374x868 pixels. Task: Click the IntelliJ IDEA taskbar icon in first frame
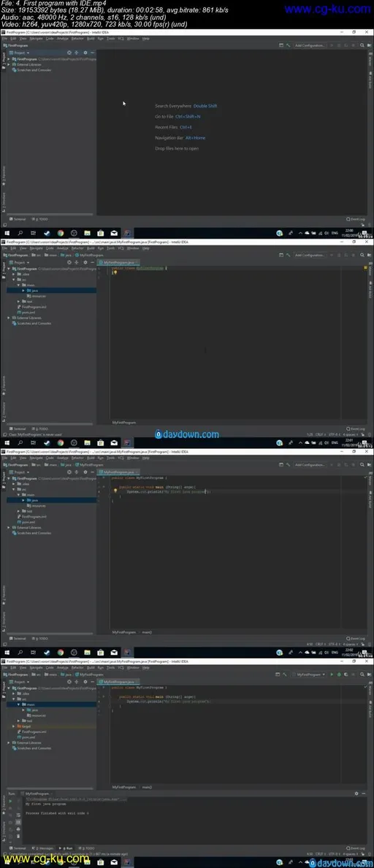click(127, 233)
